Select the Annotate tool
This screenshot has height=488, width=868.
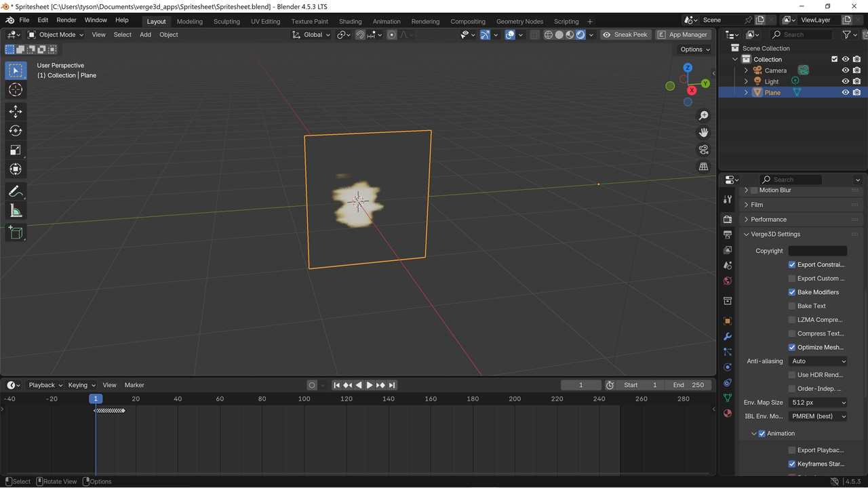click(16, 190)
